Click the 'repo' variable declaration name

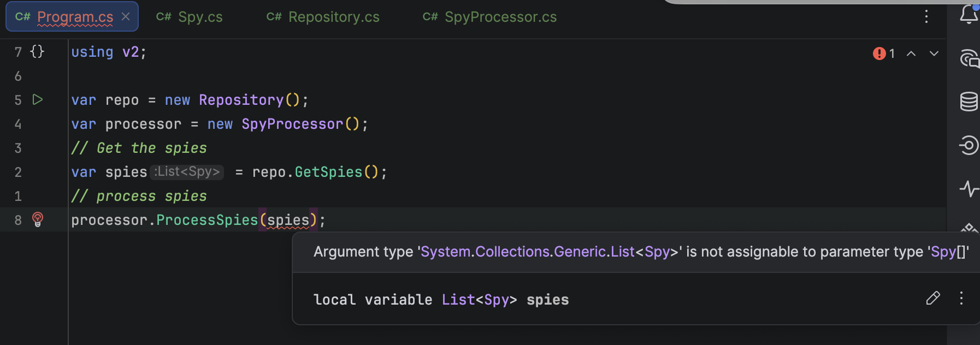pos(122,100)
